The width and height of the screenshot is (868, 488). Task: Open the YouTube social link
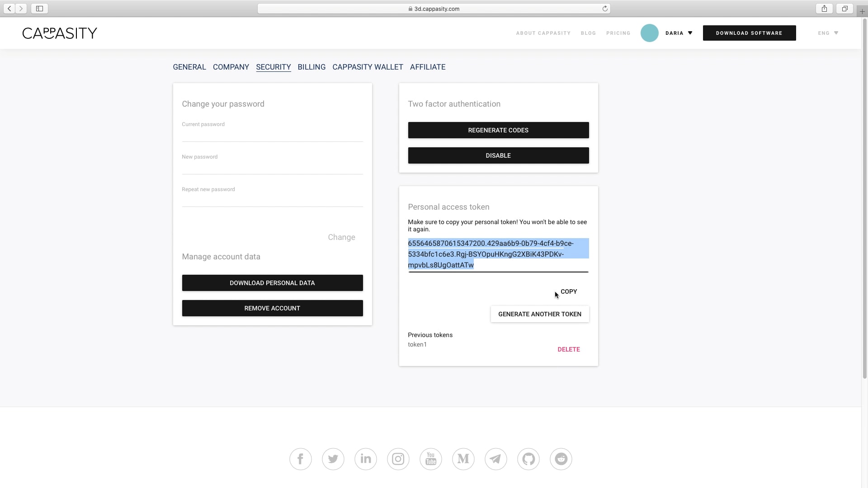[x=431, y=459]
